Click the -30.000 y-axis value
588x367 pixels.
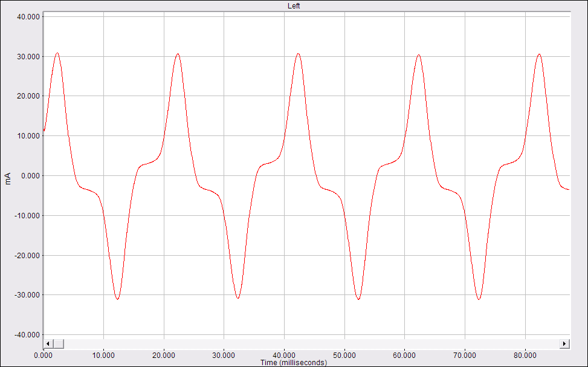[x=27, y=295]
